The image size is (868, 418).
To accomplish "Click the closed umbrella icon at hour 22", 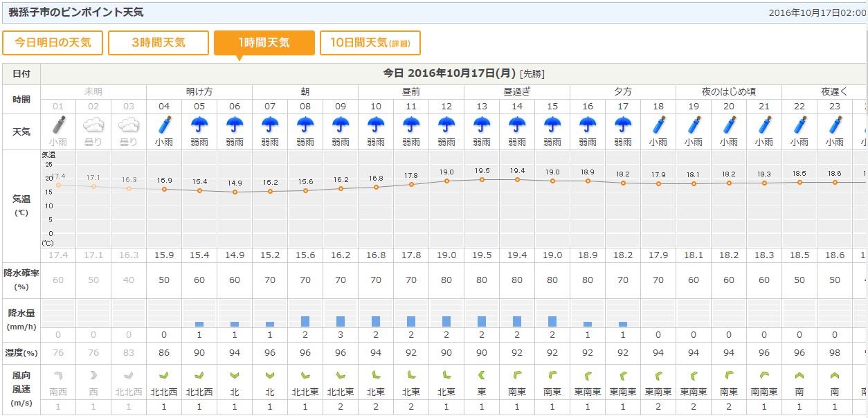I will tap(799, 125).
